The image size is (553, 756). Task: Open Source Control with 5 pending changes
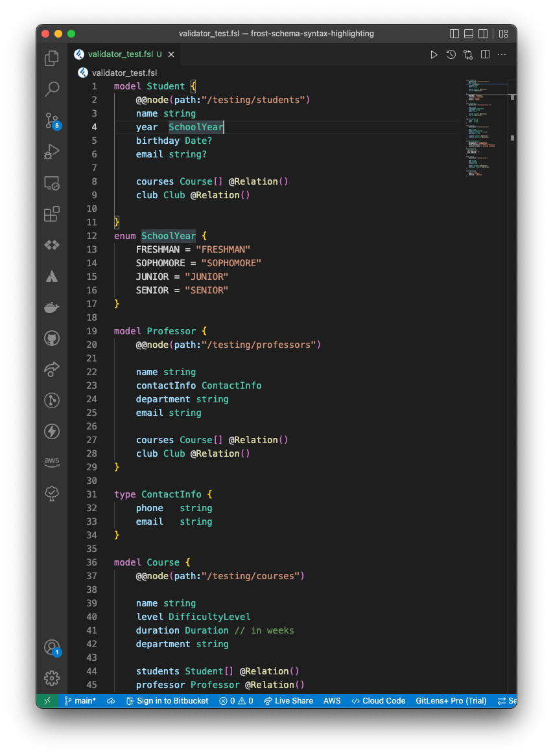tap(52, 120)
